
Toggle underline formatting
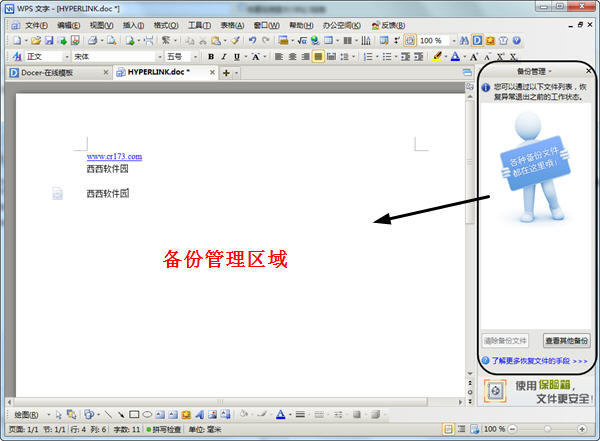point(237,57)
